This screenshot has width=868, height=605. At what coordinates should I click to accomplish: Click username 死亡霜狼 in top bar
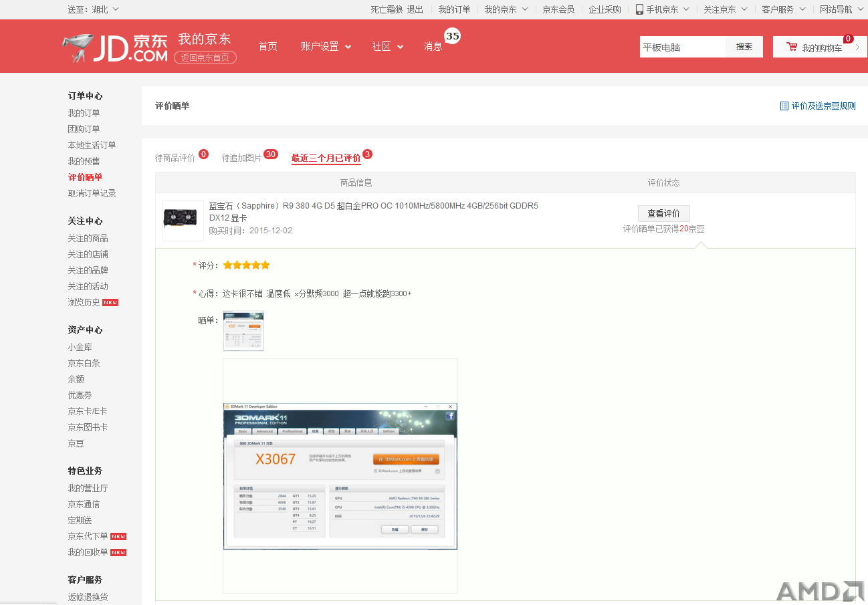coord(387,9)
